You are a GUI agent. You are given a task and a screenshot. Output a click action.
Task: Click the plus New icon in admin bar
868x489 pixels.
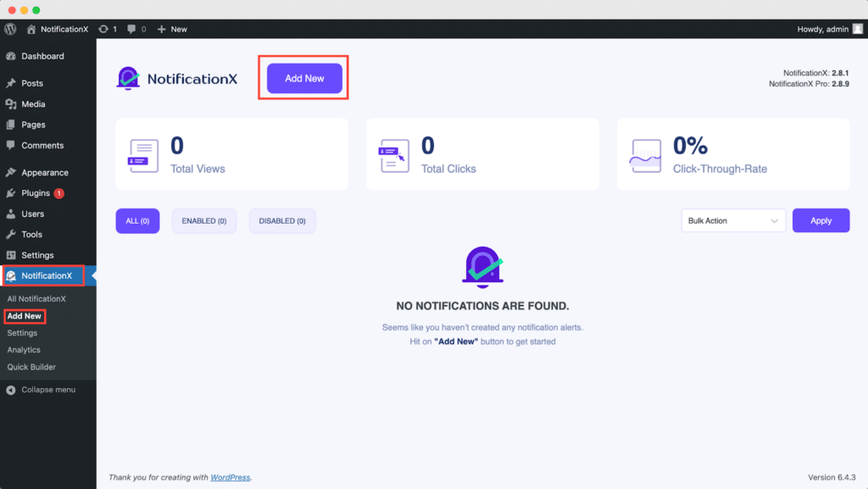click(x=161, y=29)
